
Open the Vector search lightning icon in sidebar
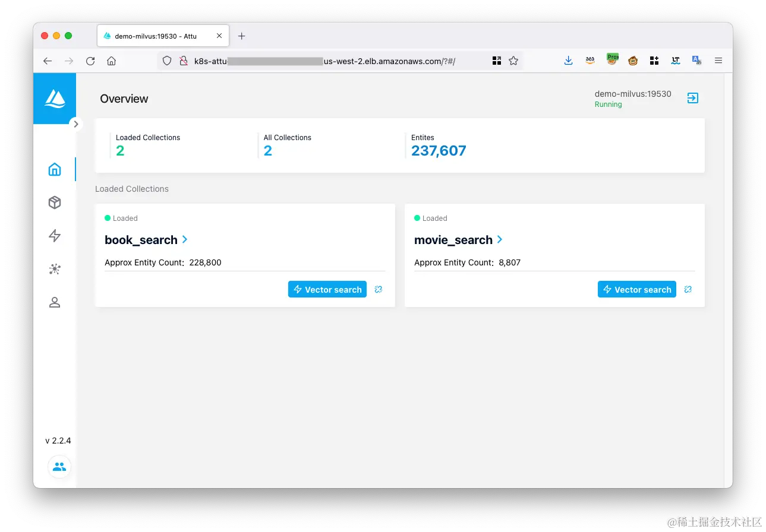click(55, 236)
